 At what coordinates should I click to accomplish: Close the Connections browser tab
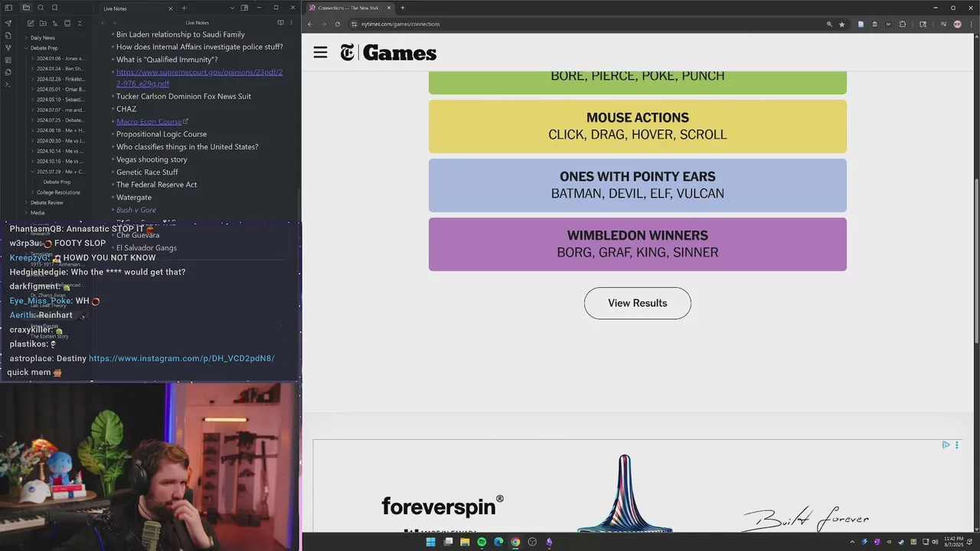(x=389, y=8)
